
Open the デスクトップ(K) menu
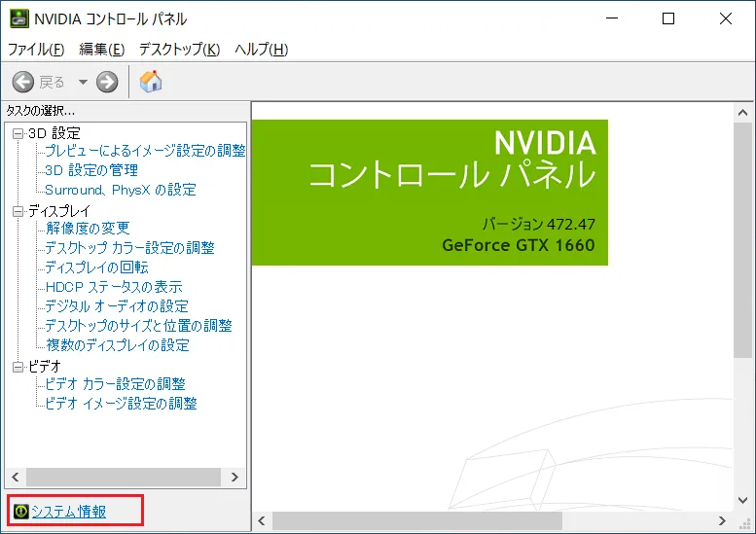click(179, 50)
